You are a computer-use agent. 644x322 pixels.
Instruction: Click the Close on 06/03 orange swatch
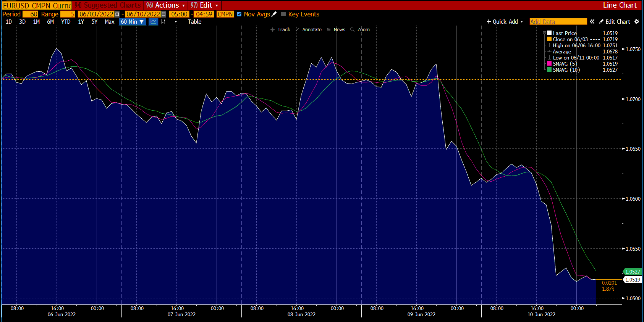click(x=549, y=39)
